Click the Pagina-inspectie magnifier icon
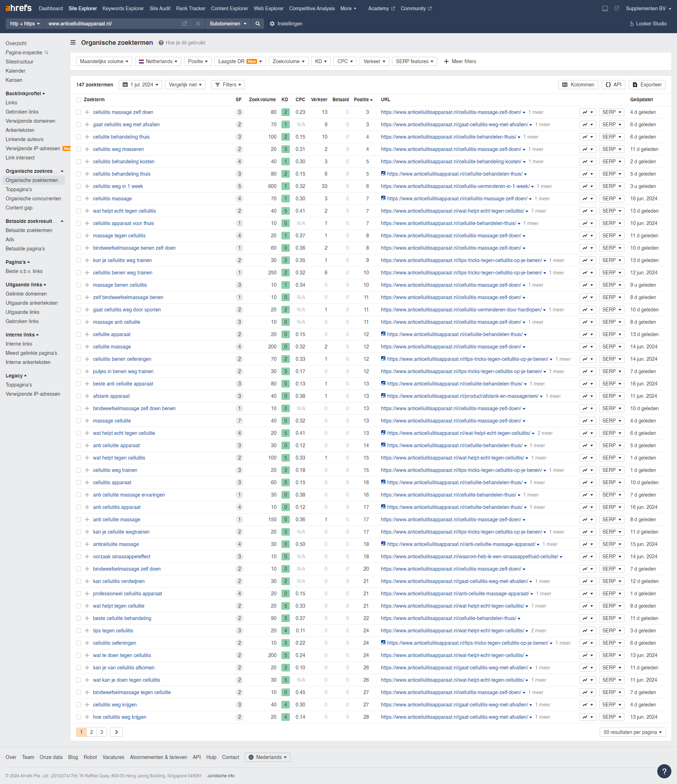Image resolution: width=677 pixels, height=784 pixels. 47,53
